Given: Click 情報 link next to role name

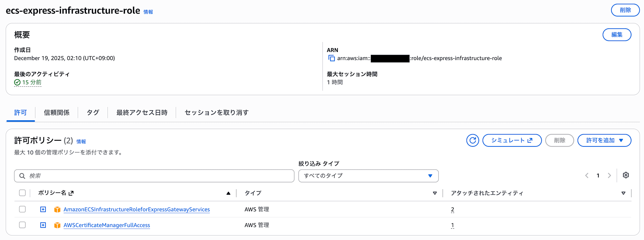Looking at the screenshot, I should [148, 12].
